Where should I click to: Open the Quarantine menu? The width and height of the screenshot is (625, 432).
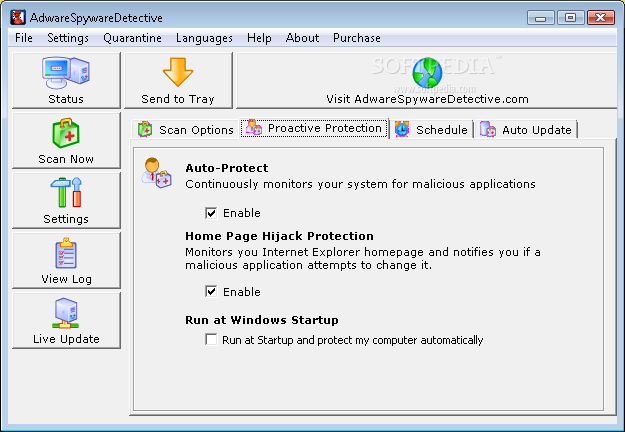[x=132, y=38]
